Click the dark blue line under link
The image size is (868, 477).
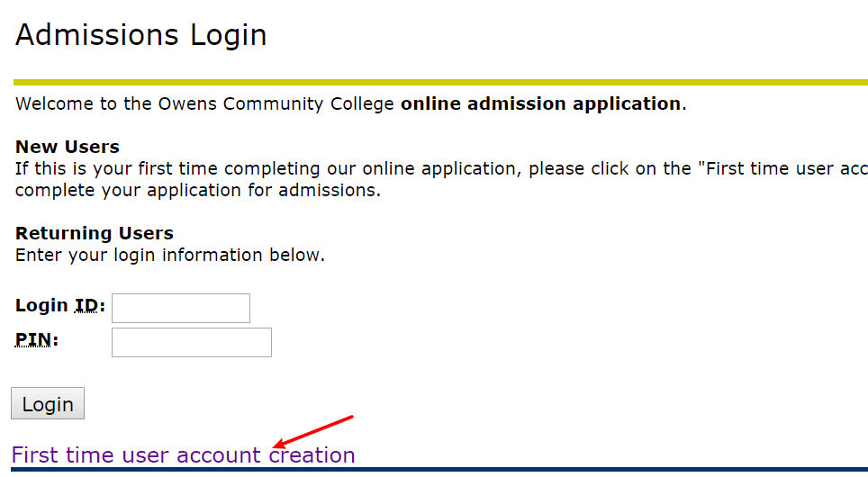439,470
